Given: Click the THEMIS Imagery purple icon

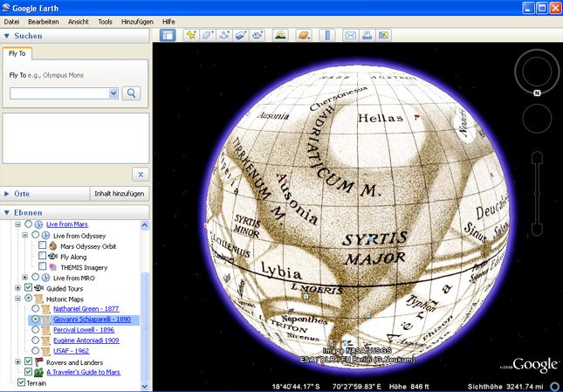Looking at the screenshot, I should click(52, 267).
